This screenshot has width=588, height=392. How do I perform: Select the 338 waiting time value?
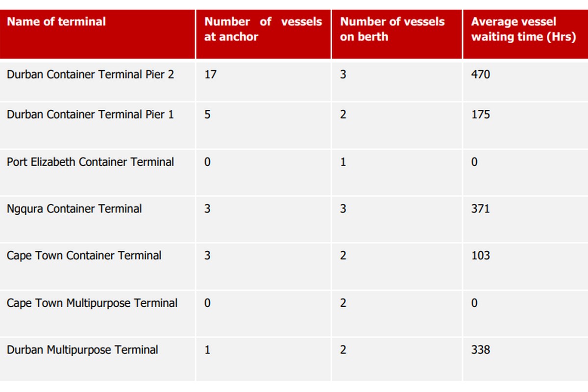[x=480, y=350]
